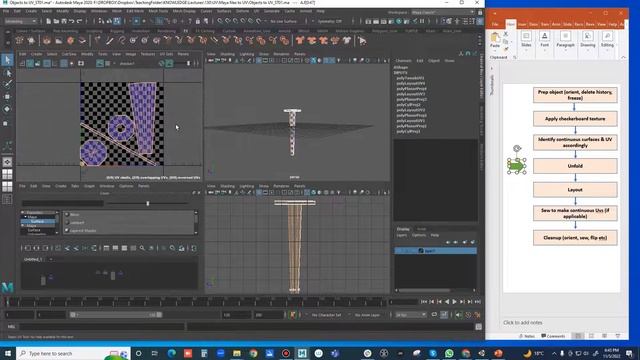Open the File tab in PowerPoint

pos(495,24)
